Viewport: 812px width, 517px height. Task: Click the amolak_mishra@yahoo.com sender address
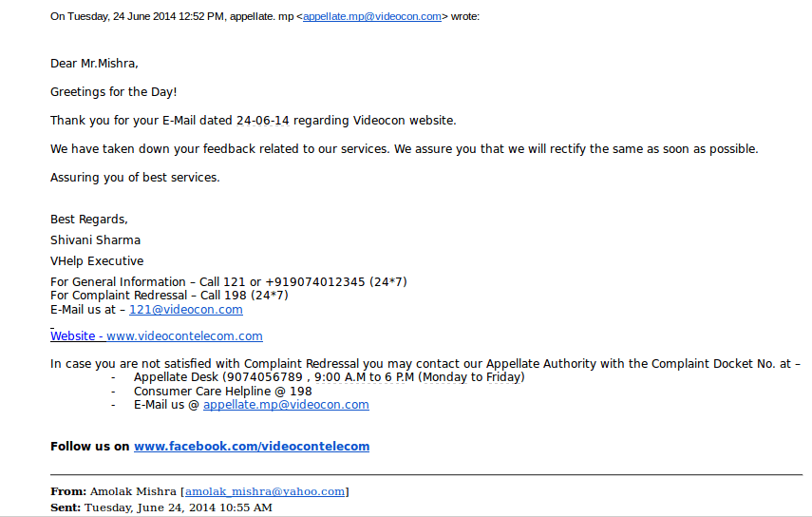pyautogui.click(x=265, y=491)
